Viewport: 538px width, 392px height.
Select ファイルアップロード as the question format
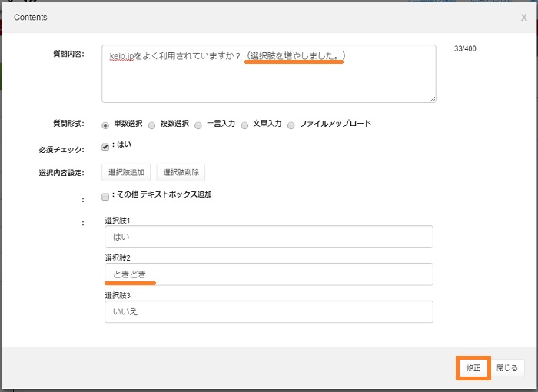coord(291,125)
